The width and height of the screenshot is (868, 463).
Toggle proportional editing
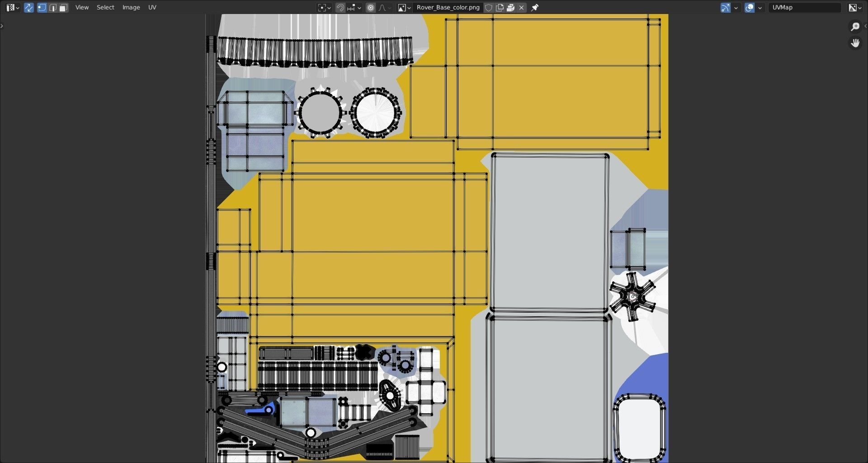tap(371, 7)
